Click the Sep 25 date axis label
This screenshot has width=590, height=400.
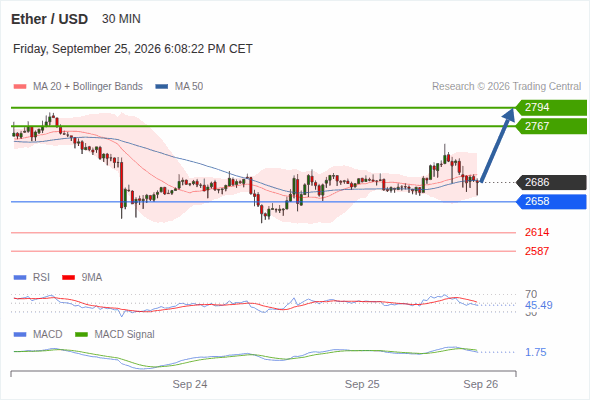click(x=362, y=384)
